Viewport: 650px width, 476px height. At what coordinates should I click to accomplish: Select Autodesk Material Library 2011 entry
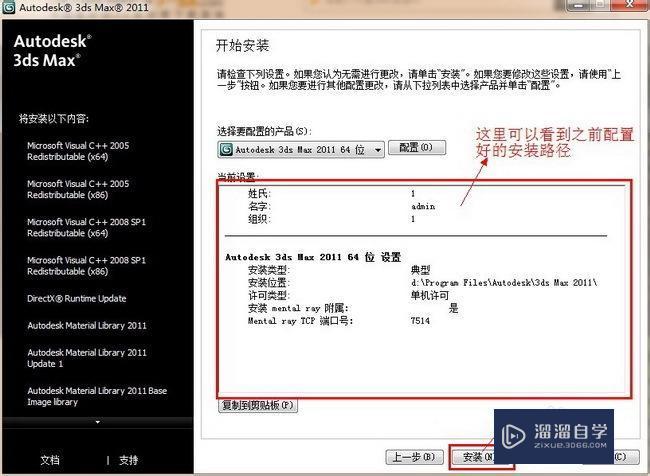87,325
